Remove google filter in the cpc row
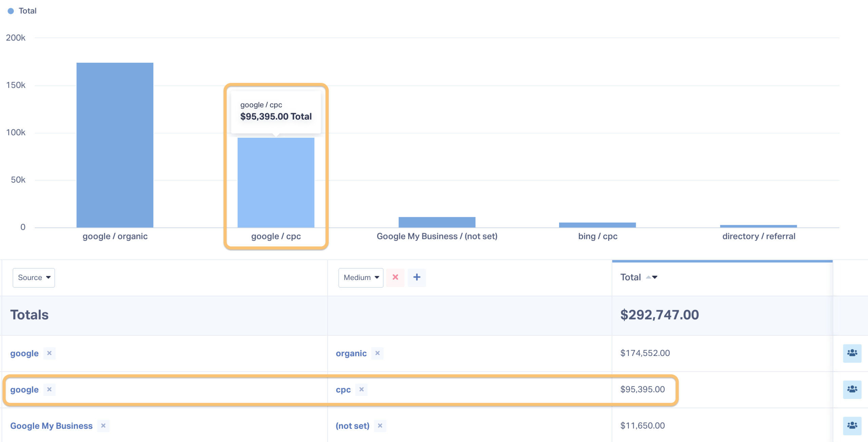 49,389
